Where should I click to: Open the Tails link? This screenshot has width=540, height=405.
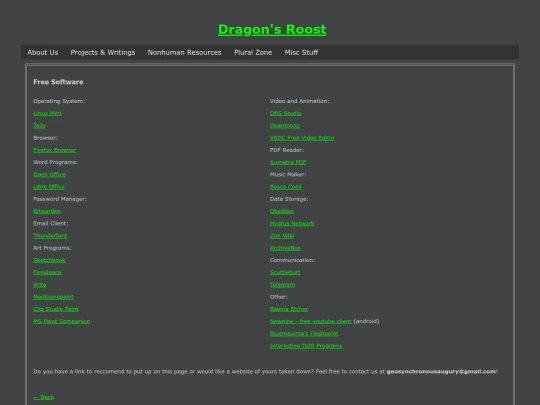click(39, 126)
